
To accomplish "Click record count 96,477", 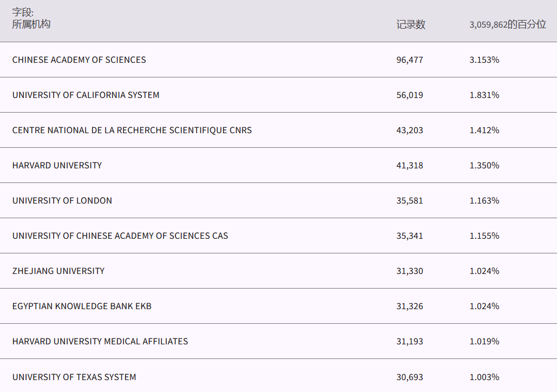I will pyautogui.click(x=409, y=60).
